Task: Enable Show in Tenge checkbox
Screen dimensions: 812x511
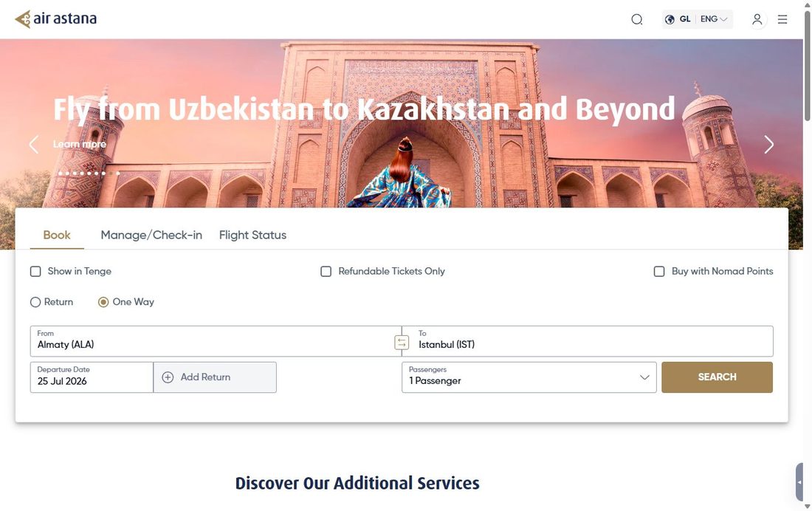Action: pyautogui.click(x=35, y=272)
